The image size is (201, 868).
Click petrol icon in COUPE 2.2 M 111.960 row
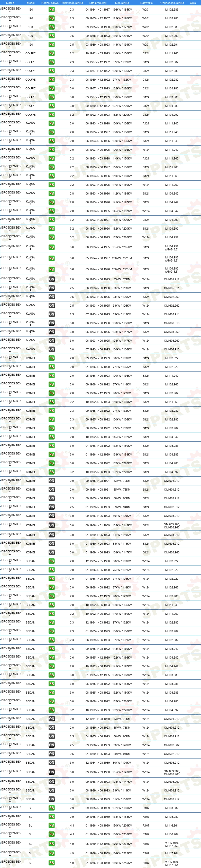51,53
